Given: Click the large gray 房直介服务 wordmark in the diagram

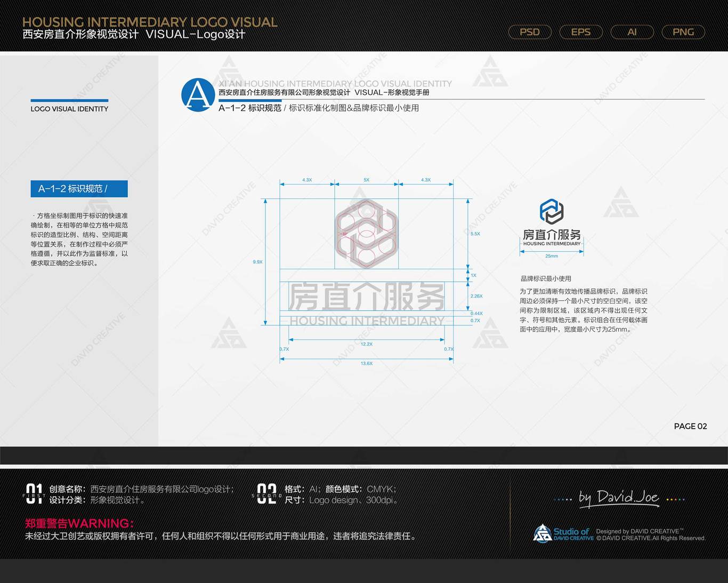Looking at the screenshot, I should pyautogui.click(x=367, y=297).
